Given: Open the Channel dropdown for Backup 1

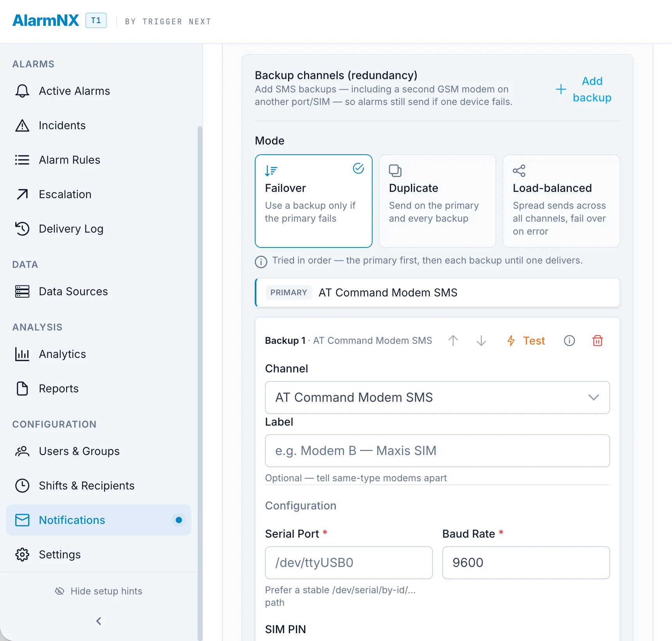Looking at the screenshot, I should [x=438, y=397].
